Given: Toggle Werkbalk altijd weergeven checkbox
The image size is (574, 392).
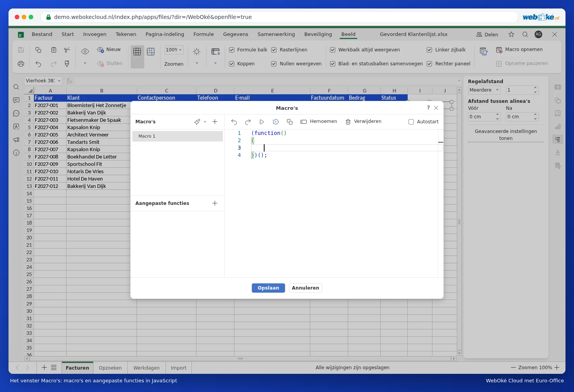Looking at the screenshot, I should tap(333, 50).
